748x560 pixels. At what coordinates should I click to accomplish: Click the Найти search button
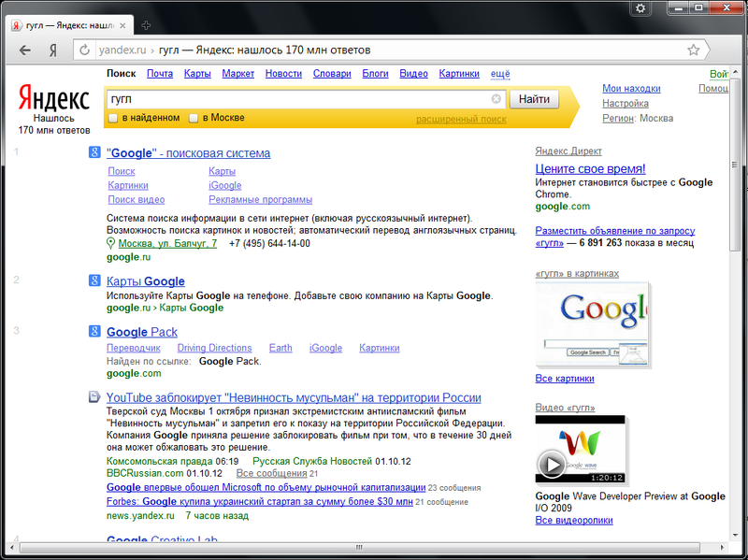(534, 99)
